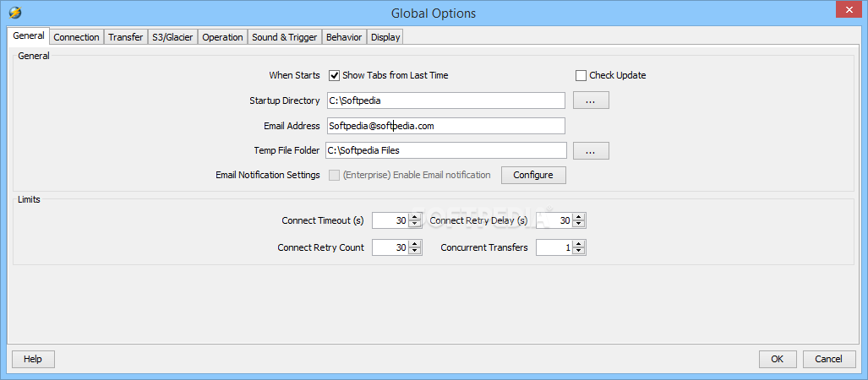
Task: Enable the Check Update checkbox
Action: 581,75
